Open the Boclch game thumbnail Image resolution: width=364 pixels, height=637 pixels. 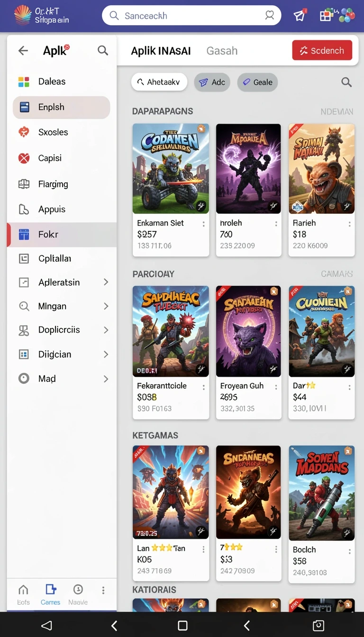pos(322,493)
